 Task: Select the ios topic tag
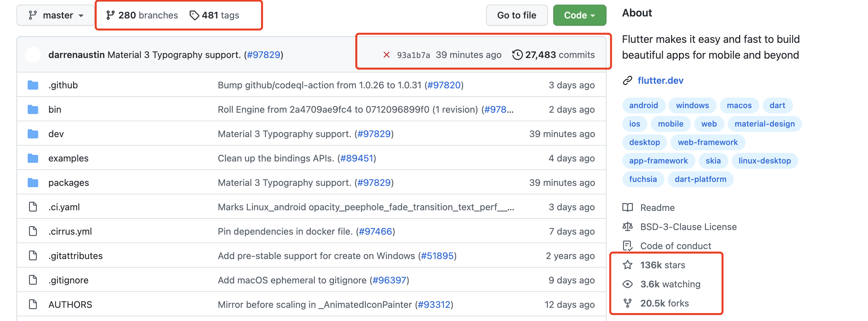coord(635,124)
